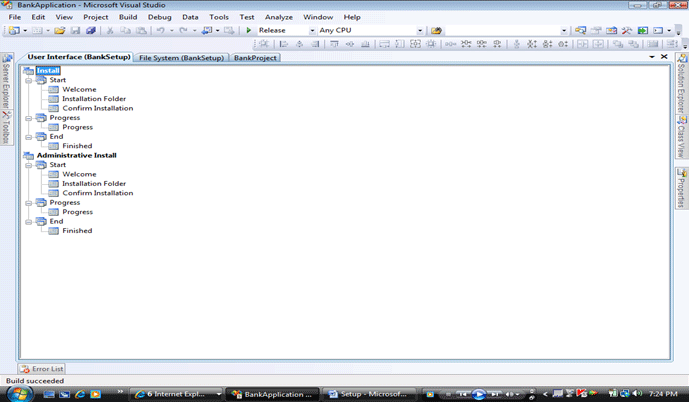Click the Find in Files folder icon
Screen dimensions: 689x402
pyautogui.click(x=436, y=30)
